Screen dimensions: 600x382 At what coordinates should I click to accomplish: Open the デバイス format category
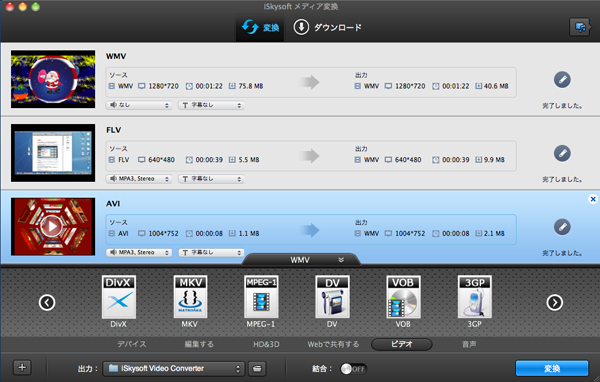[131, 344]
